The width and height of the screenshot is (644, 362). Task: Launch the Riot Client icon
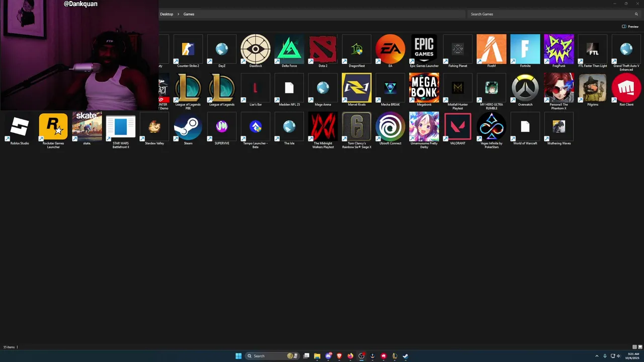coord(626,89)
